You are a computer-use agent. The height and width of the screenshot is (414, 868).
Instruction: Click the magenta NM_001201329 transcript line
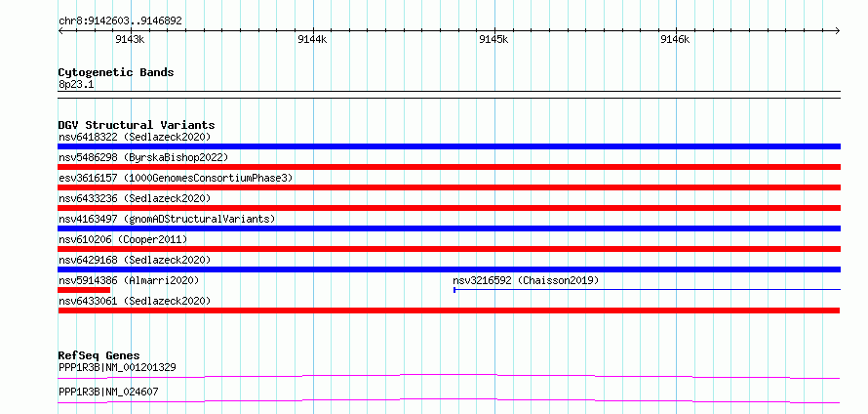449,376
